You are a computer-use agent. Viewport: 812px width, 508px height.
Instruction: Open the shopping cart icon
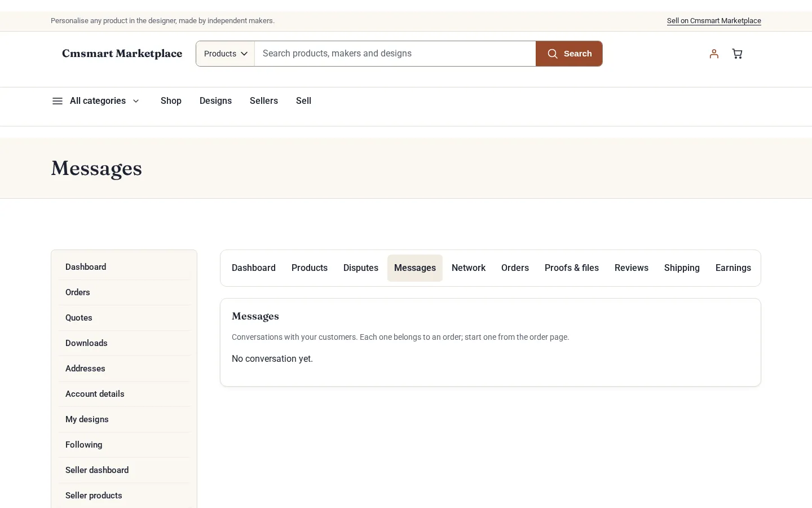737,54
